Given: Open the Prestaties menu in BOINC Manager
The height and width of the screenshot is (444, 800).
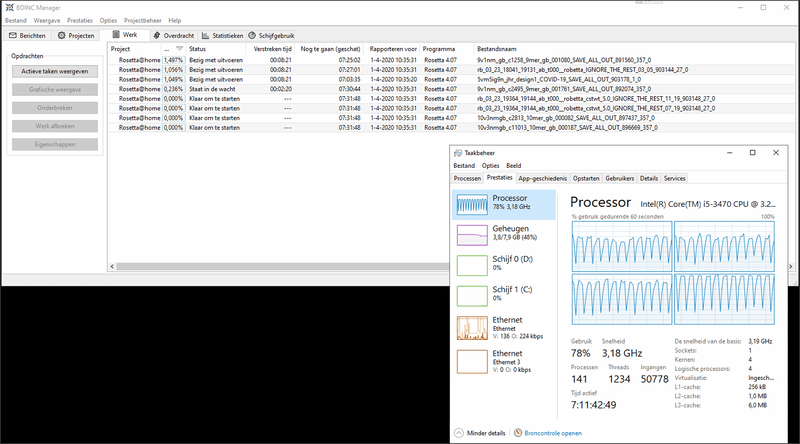Looking at the screenshot, I should click(80, 20).
